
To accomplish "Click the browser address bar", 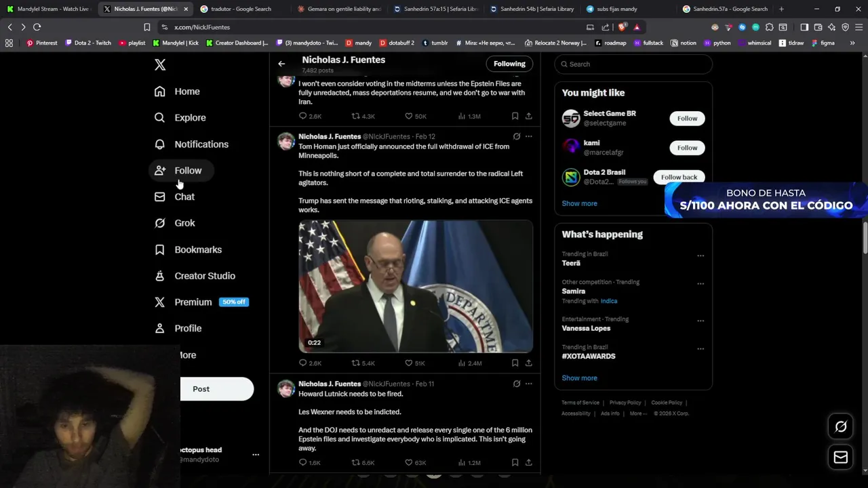I will pos(373,27).
